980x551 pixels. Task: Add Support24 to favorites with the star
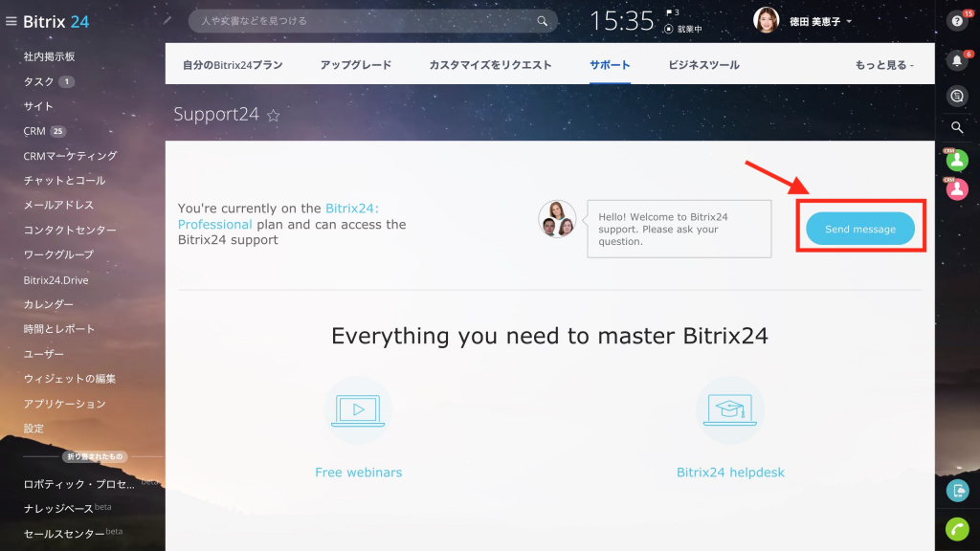tap(273, 116)
